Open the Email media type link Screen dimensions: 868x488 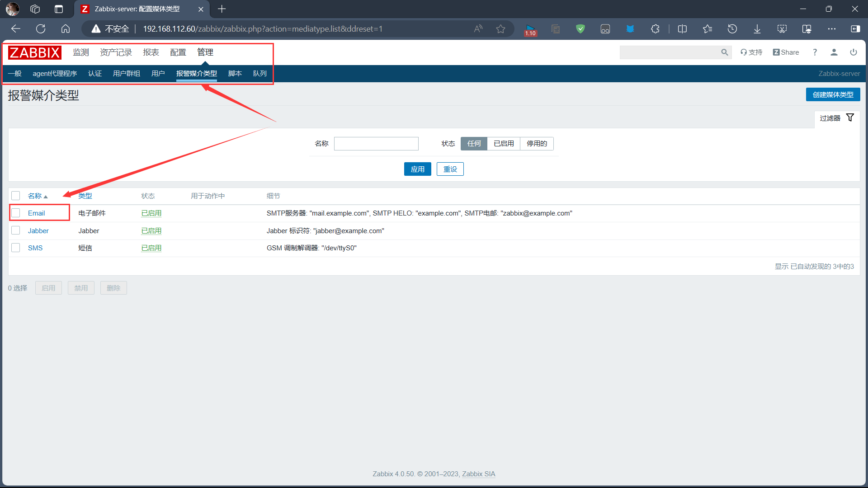point(37,213)
